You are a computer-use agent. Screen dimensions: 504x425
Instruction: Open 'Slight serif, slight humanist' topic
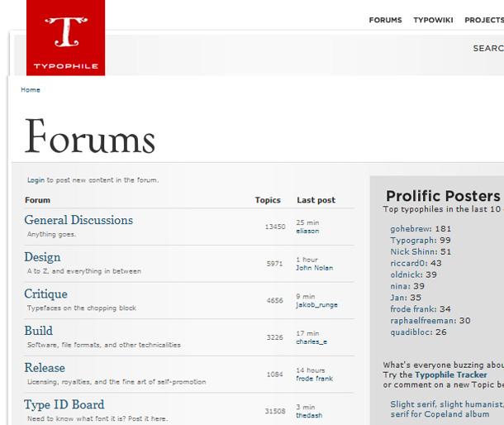point(447,409)
